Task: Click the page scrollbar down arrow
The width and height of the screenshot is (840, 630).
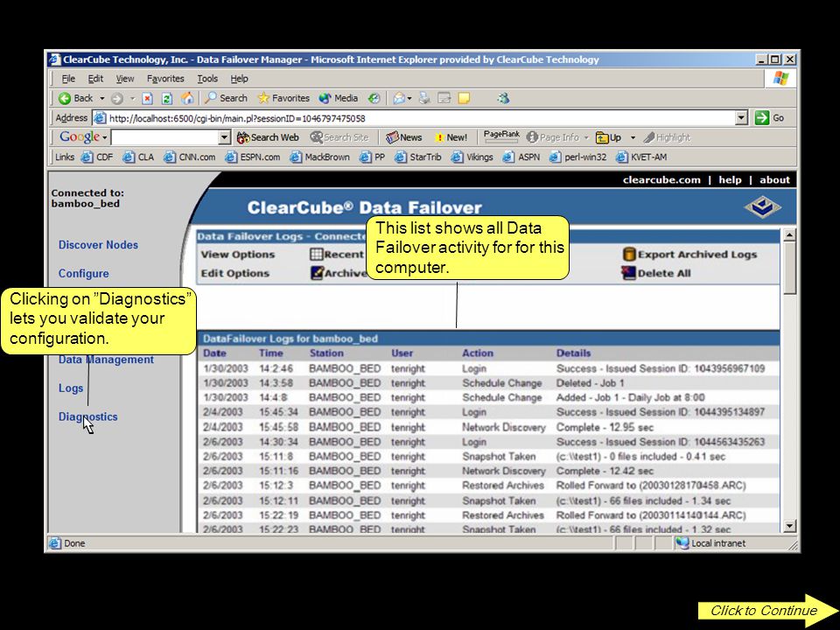Action: click(x=789, y=526)
